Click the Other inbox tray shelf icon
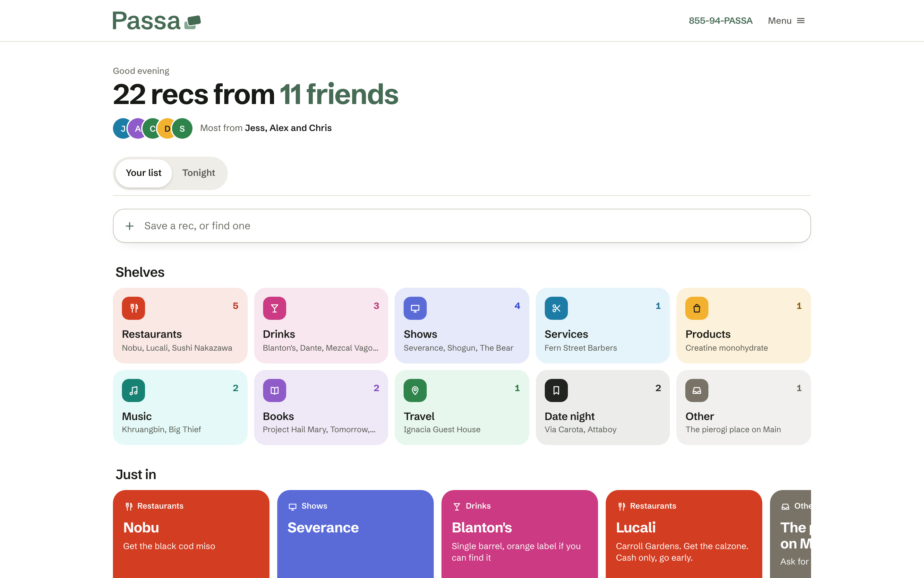This screenshot has width=924, height=578. coord(697,390)
